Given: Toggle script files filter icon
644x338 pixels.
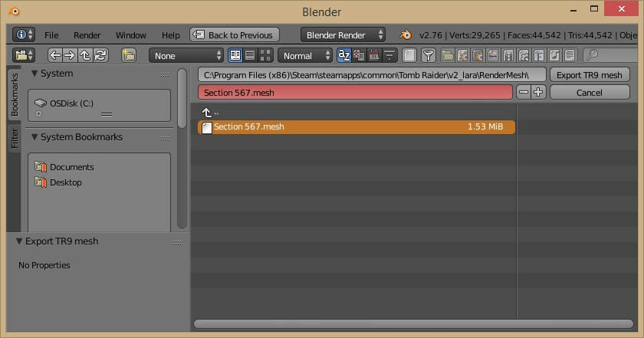Looking at the screenshot, I should click(524, 55).
